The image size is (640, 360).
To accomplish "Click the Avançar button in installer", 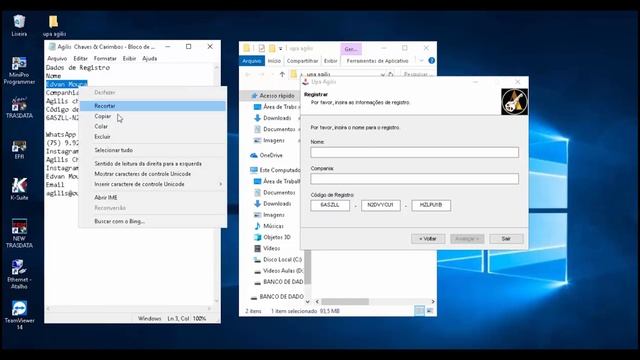I will 467,238.
